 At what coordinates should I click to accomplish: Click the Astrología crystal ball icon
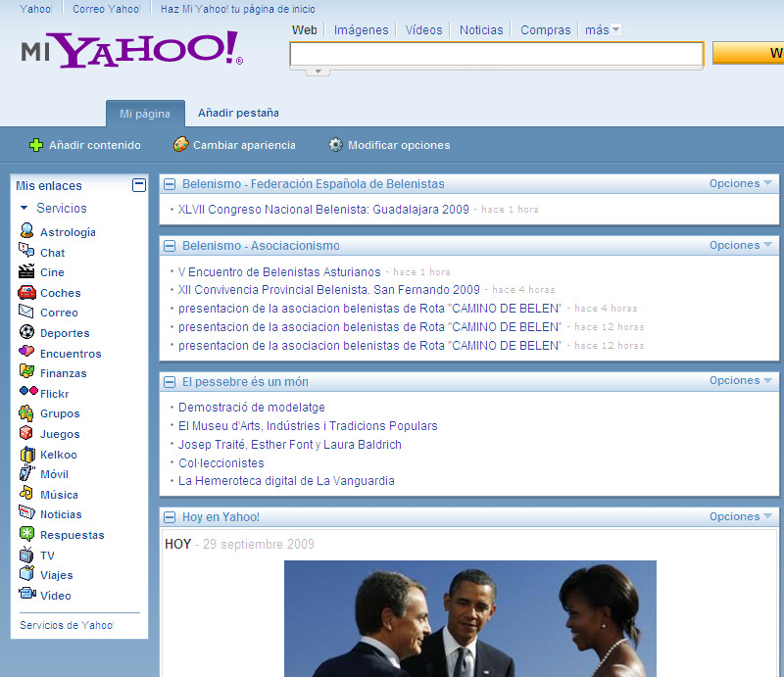[26, 231]
